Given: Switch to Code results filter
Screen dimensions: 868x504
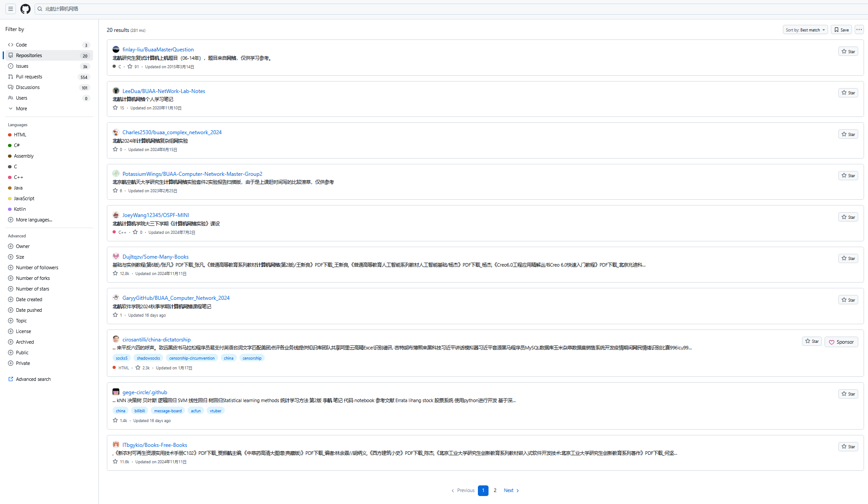Looking at the screenshot, I should [21, 45].
